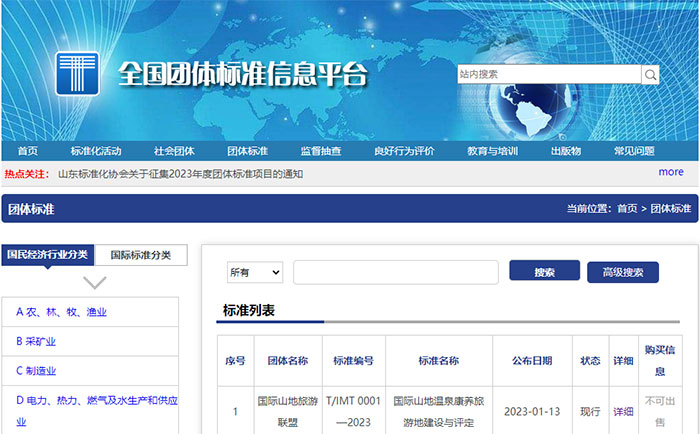Open 详细 link for T/IMT 0001—2023
This screenshot has width=700, height=434.
(623, 411)
